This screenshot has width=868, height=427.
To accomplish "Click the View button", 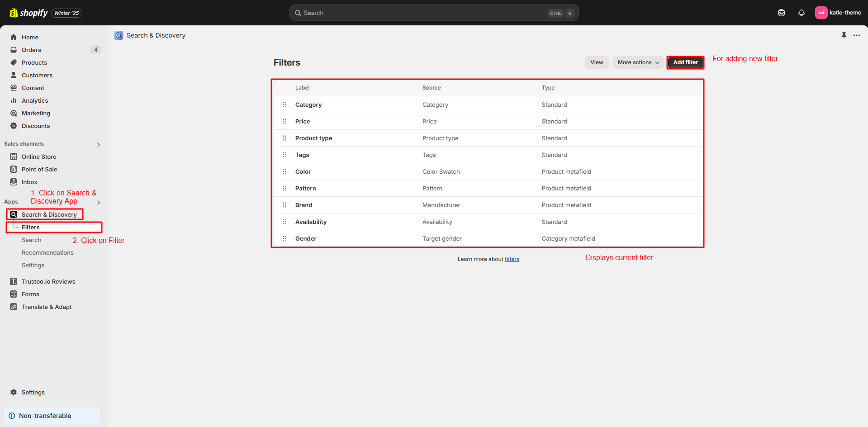I will 597,62.
